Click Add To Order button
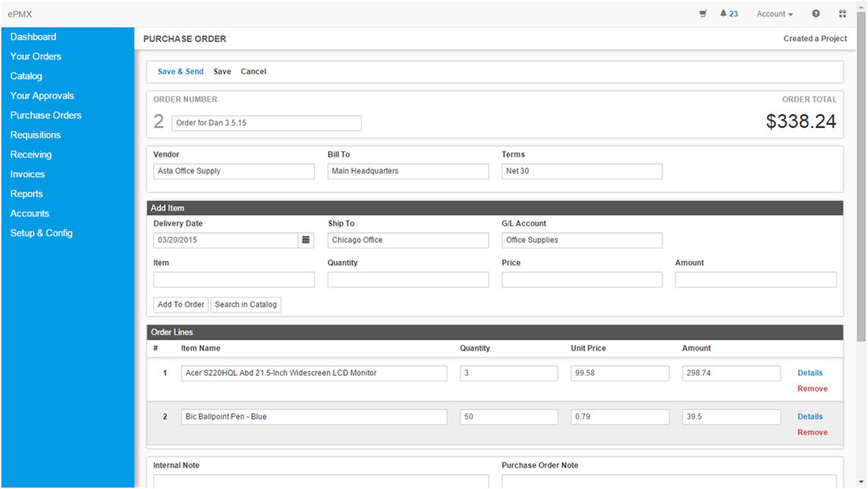This screenshot has width=868, height=489. click(x=181, y=305)
